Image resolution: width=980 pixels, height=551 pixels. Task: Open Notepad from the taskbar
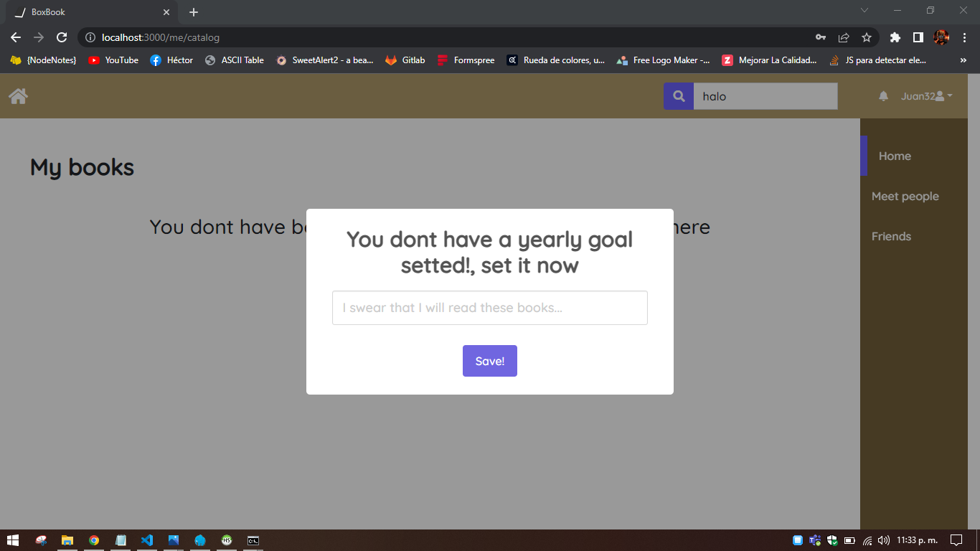pos(121,540)
